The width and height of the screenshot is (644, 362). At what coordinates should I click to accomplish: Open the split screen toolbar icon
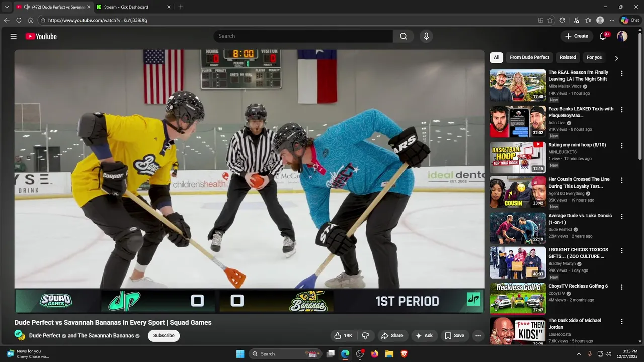coord(541,20)
